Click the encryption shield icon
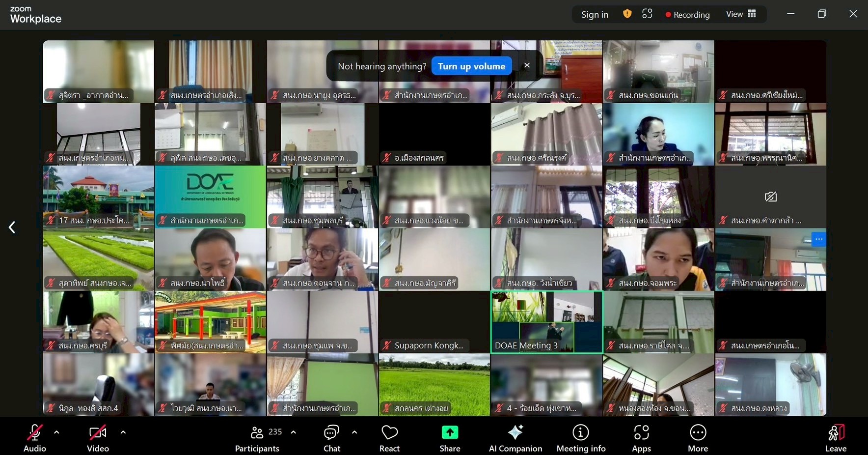The height and width of the screenshot is (455, 868). click(x=627, y=14)
